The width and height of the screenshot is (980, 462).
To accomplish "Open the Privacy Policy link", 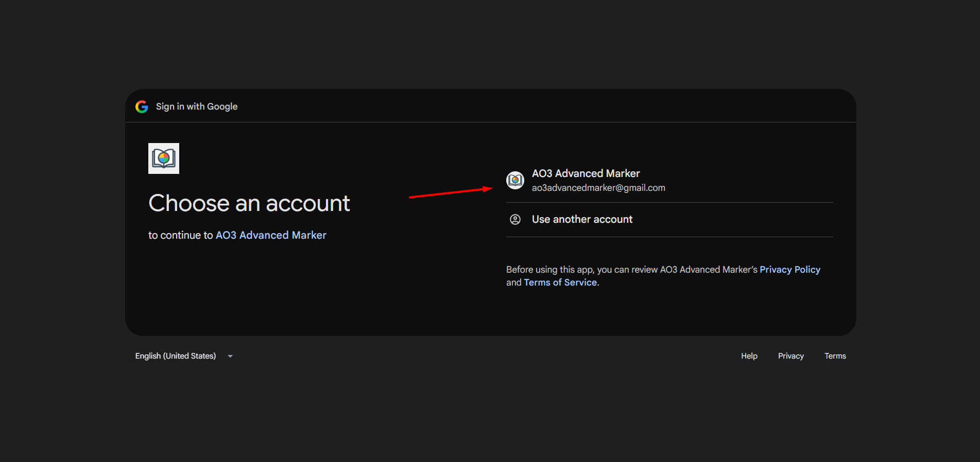I will [790, 270].
